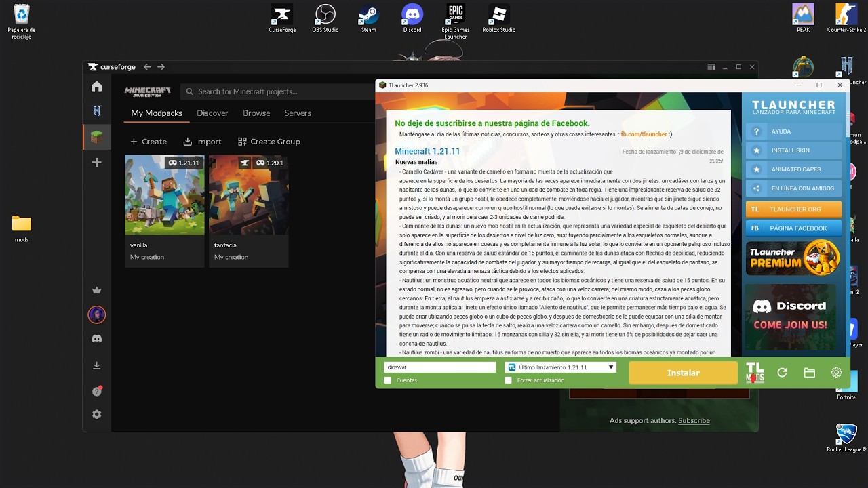This screenshot has height=488, width=868.
Task: Click the plus add-game icon in CurseForge sidebar
Action: click(x=96, y=163)
